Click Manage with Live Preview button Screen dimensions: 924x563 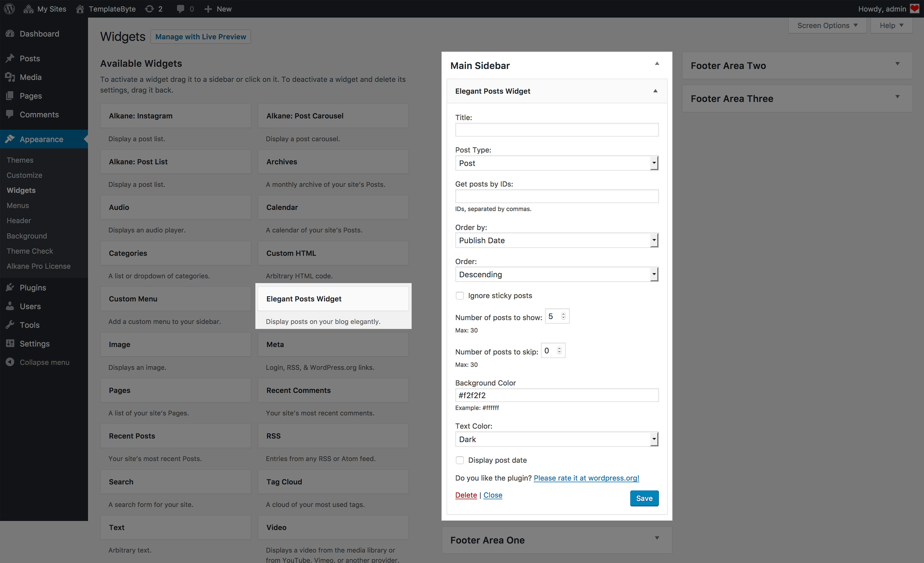201,37
